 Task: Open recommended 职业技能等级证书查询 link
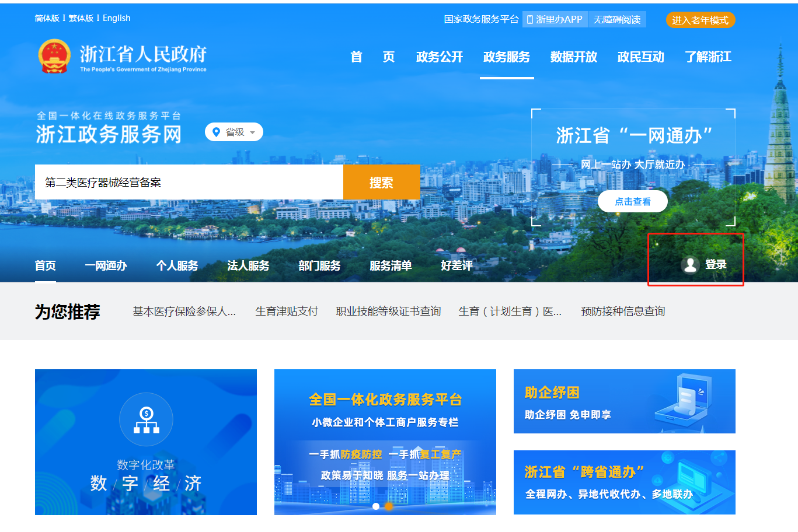[x=388, y=311]
